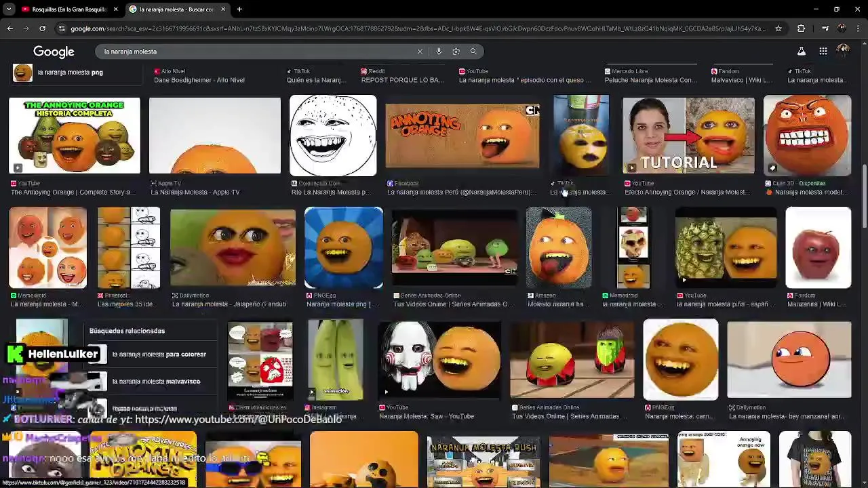Select related search 'la naranja molesta para colorear'

(x=159, y=354)
